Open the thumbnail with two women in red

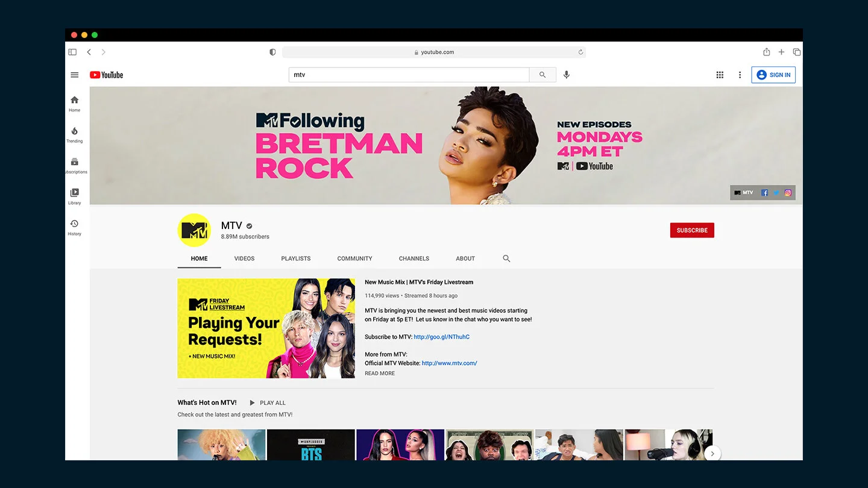coord(400,445)
